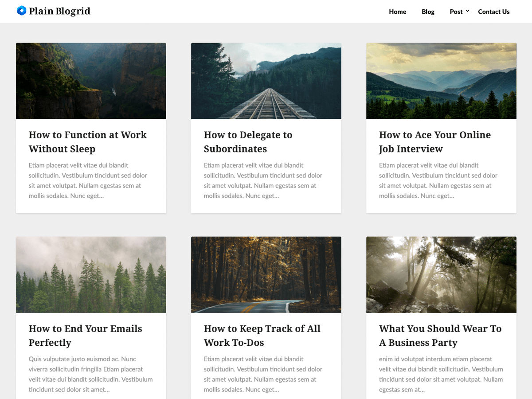The height and width of the screenshot is (399, 532).
Task: Open "How to Function at Work Without Sleep"
Action: pos(87,141)
